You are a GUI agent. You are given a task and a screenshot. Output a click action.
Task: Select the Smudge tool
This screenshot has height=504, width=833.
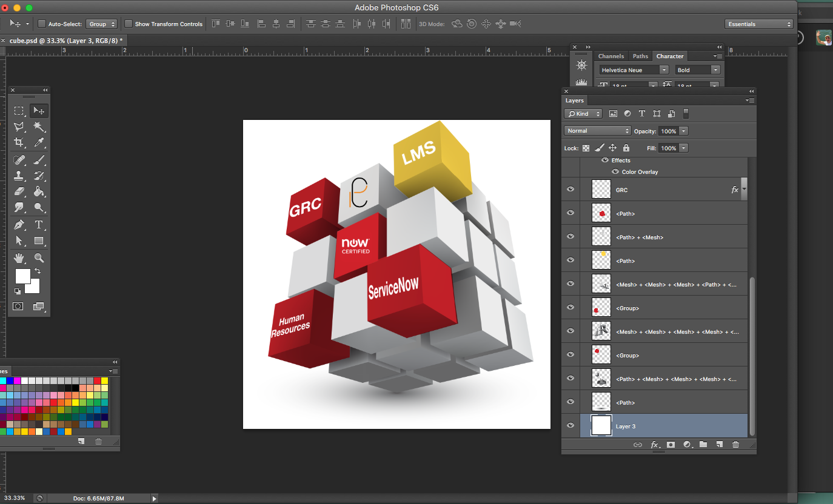[x=19, y=207]
